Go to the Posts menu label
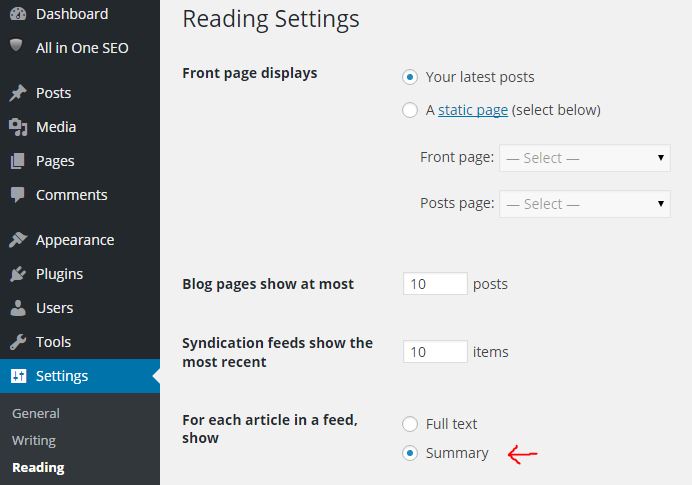The width and height of the screenshot is (692, 485). [53, 93]
